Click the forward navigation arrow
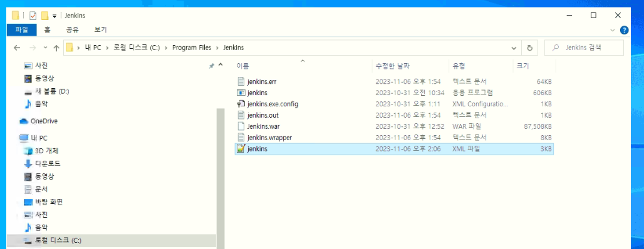 [33, 48]
